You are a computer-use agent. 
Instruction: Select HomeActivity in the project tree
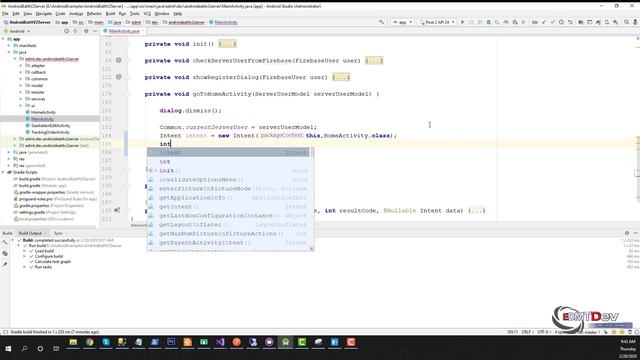43,112
